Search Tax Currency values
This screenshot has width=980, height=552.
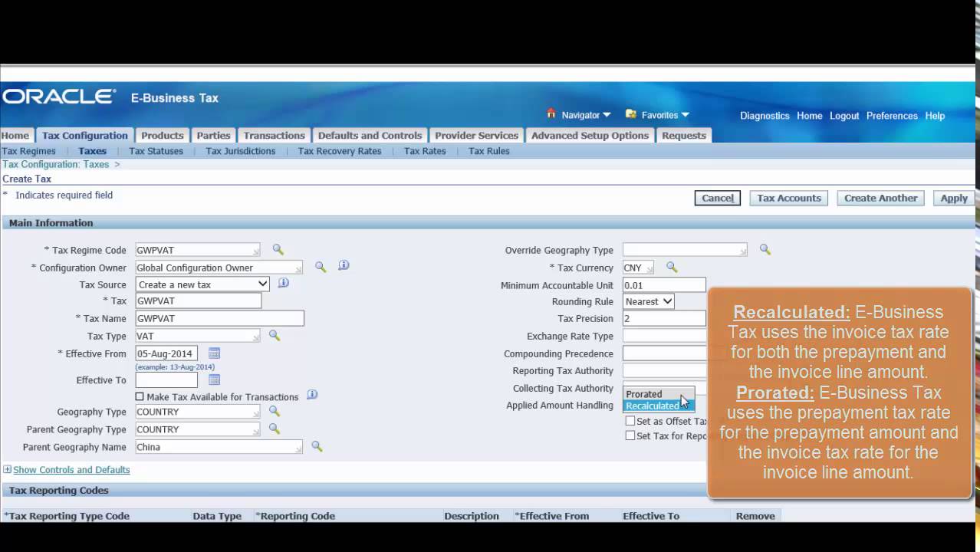tap(672, 267)
